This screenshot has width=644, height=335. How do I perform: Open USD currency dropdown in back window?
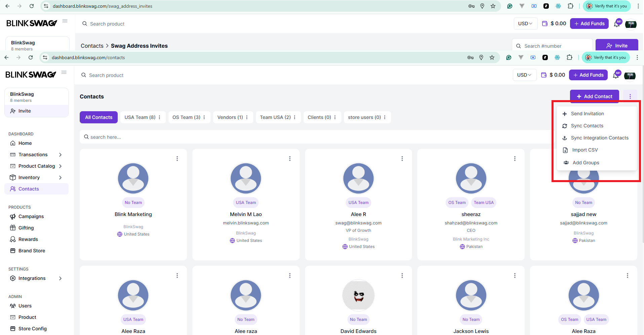point(525,24)
